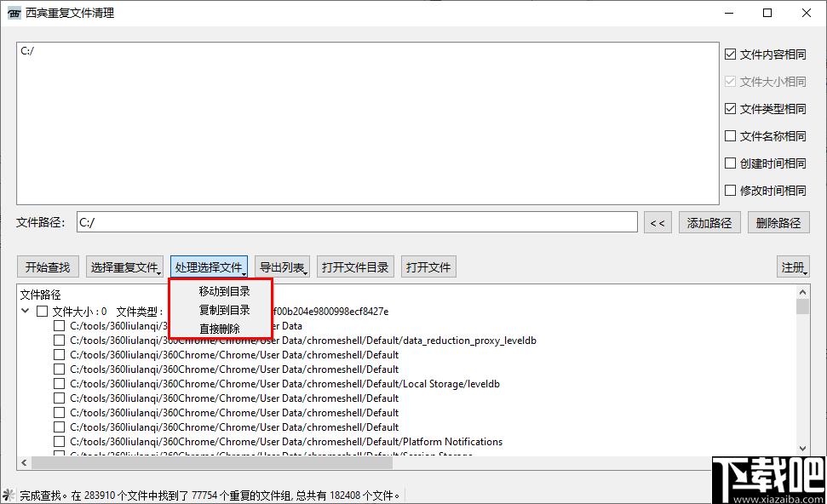827x504 pixels.
Task: Check the Platform Notifications row checkbox
Action: pos(59,441)
